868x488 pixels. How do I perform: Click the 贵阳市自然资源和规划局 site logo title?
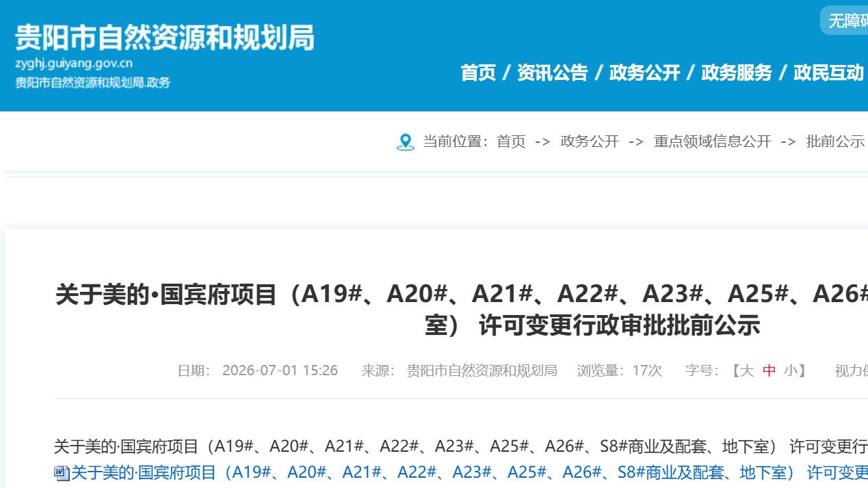pyautogui.click(x=165, y=38)
